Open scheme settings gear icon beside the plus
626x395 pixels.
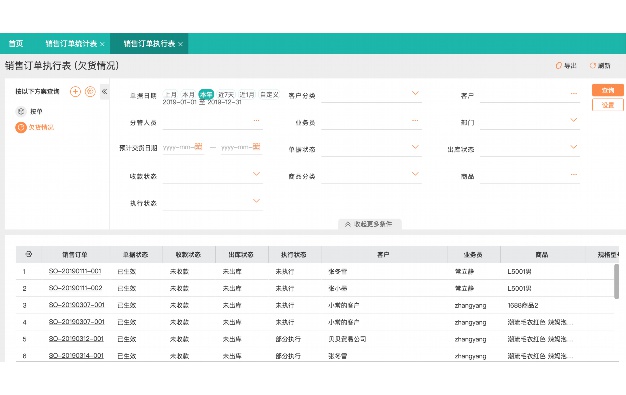click(x=90, y=91)
